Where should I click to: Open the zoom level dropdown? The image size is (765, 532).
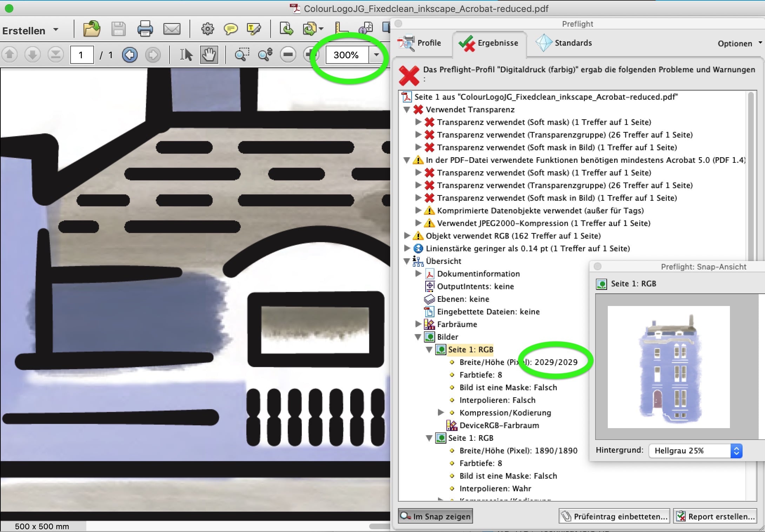point(376,55)
